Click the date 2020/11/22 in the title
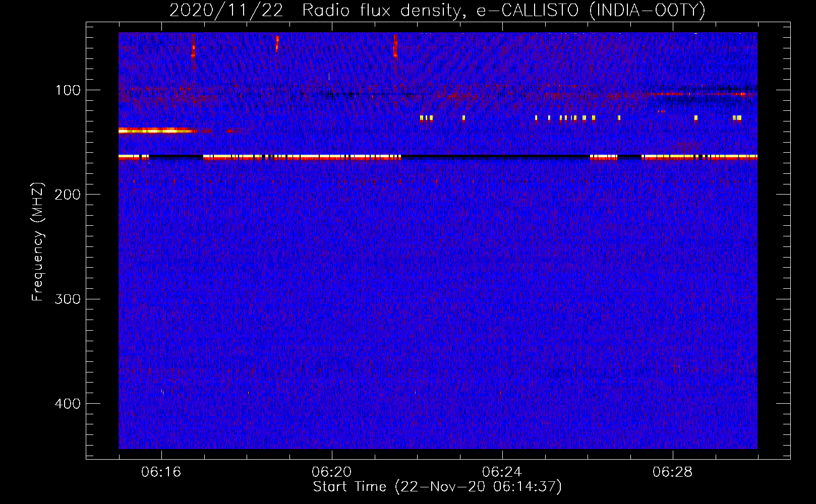 click(x=226, y=11)
